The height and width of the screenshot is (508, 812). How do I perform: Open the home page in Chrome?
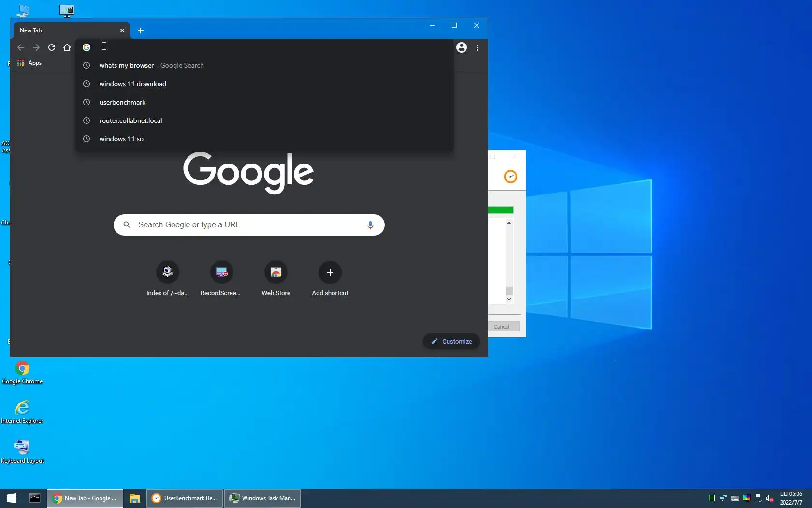coord(67,47)
